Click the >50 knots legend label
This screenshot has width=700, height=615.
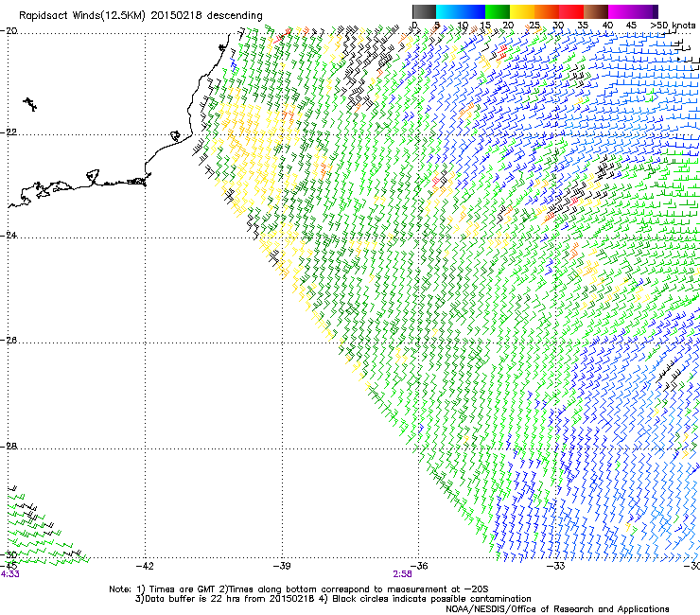673,25
